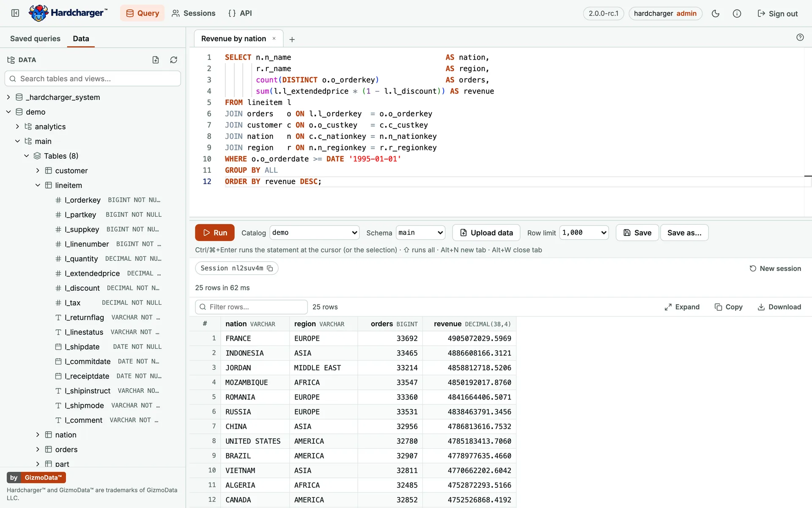Image resolution: width=812 pixels, height=508 pixels.
Task: Expand the nation table
Action: [38, 435]
